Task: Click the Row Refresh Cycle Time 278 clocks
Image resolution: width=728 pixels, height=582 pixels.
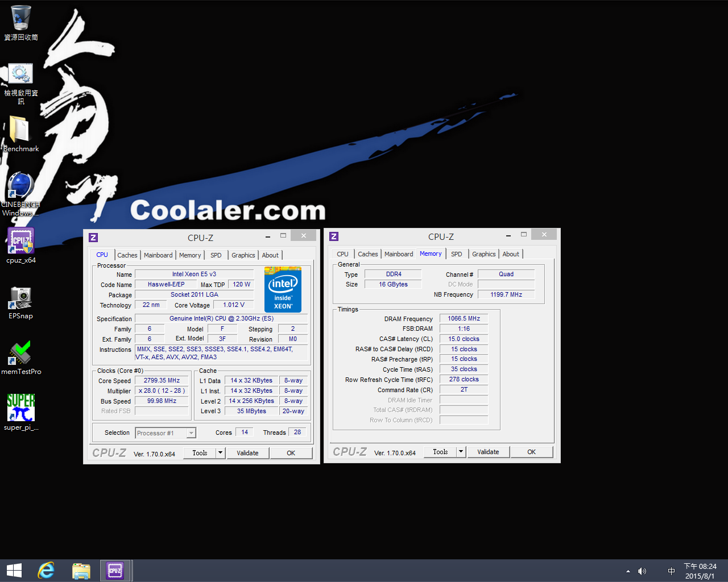Action: pos(464,380)
